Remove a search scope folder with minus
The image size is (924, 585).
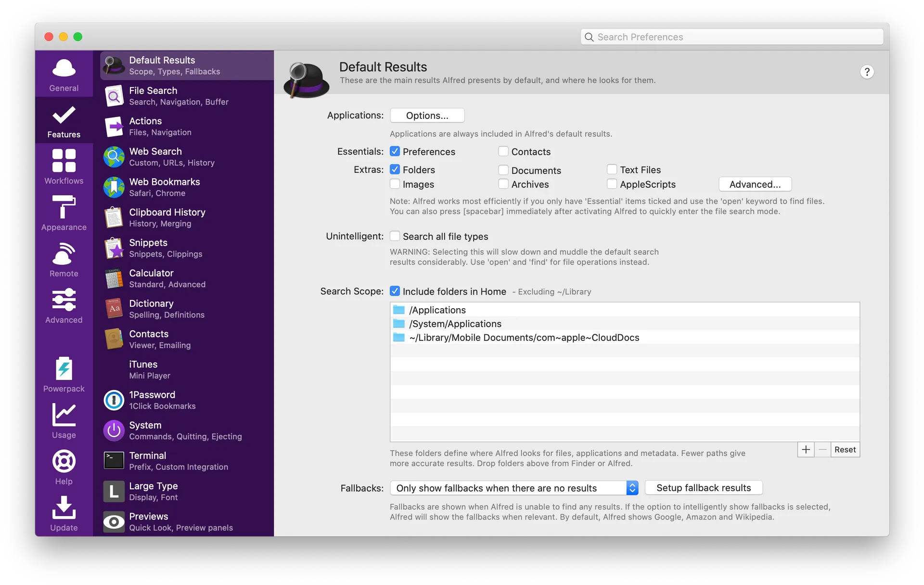tap(822, 450)
